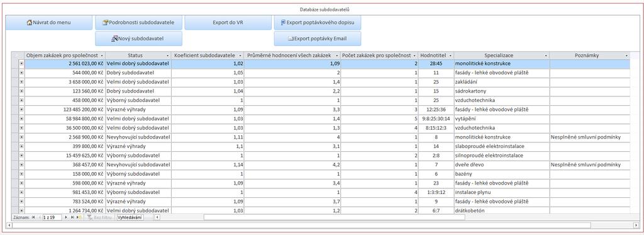The height and width of the screenshot is (235, 644).
Task: Click the bazény specialization cell
Action: (502, 174)
